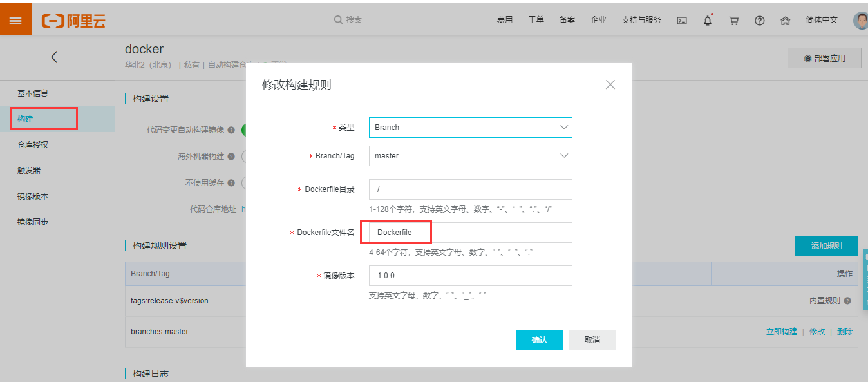
Task: Open the Branch/Tag dropdown showing master
Action: click(x=470, y=156)
